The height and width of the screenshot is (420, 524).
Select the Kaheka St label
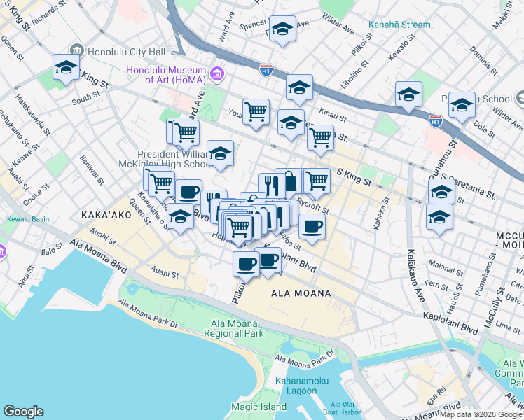click(x=381, y=213)
